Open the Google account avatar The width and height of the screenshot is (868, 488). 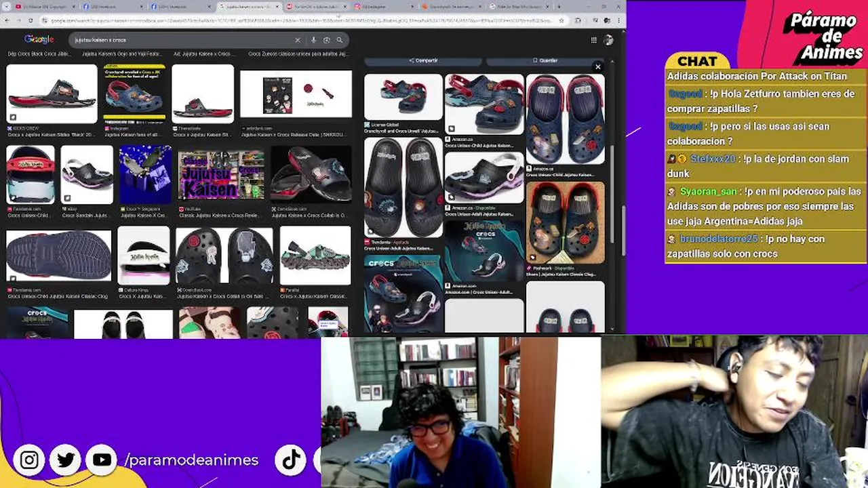pos(608,40)
